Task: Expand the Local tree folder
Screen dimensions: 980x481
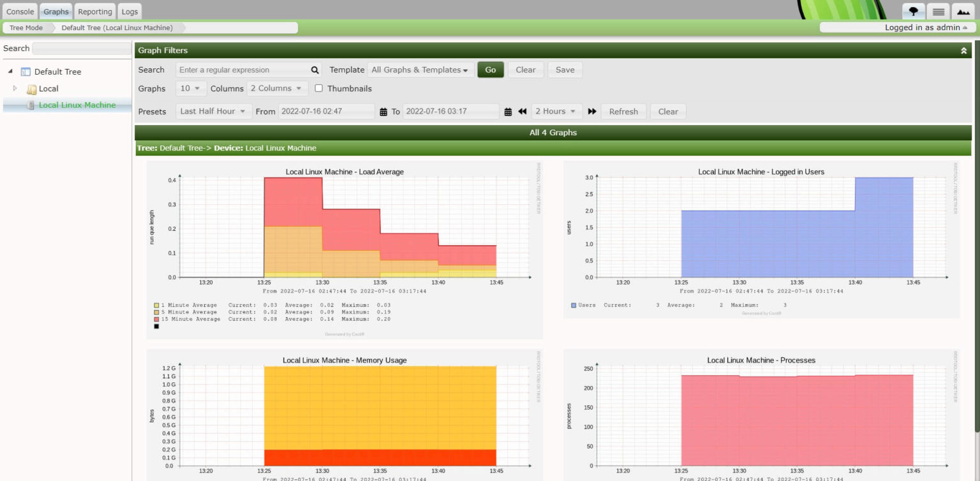Action: pos(15,88)
